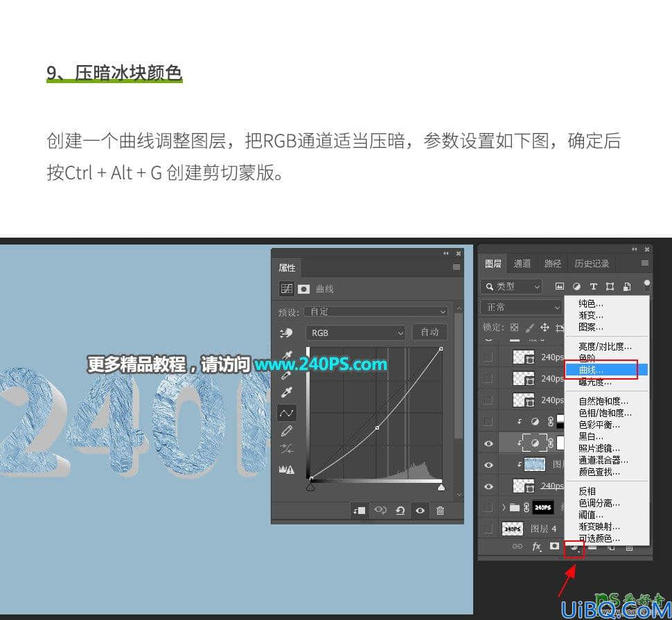Hide the selected curves adjustment layer
This screenshot has height=620, width=672.
[x=488, y=443]
